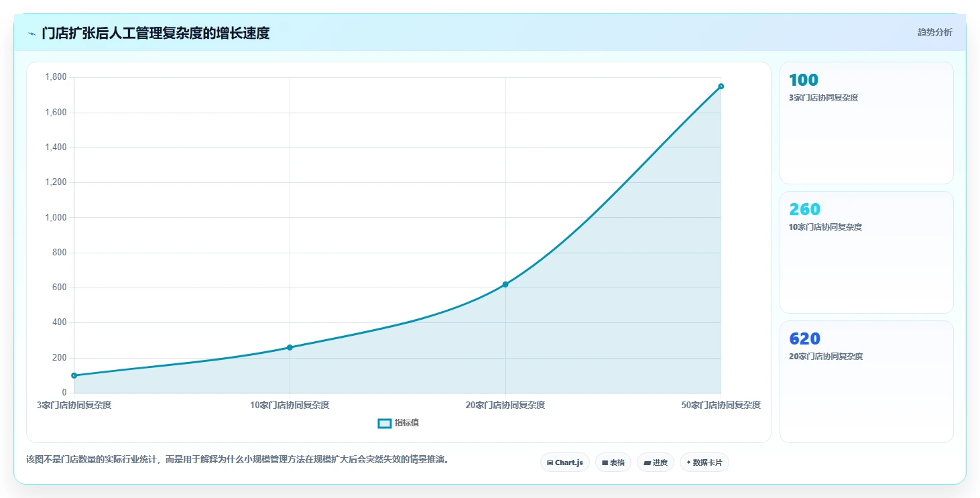Click the chart data point at 50家门店

point(721,86)
